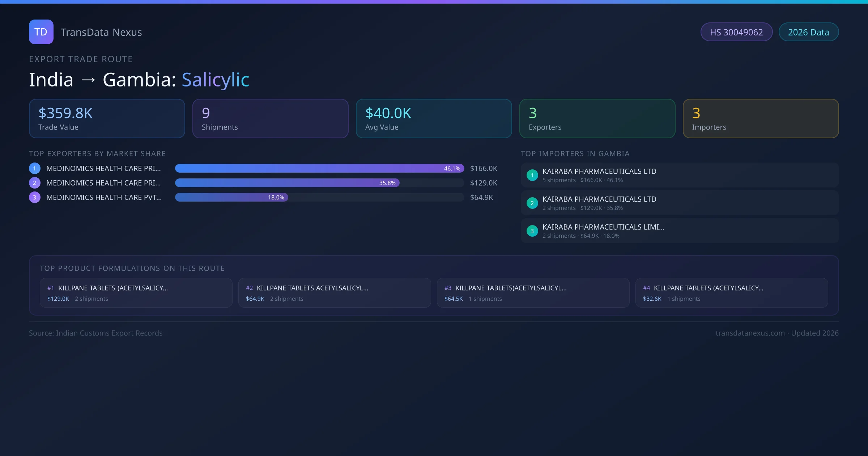Select the 9 Shipments stat card

pos(270,119)
